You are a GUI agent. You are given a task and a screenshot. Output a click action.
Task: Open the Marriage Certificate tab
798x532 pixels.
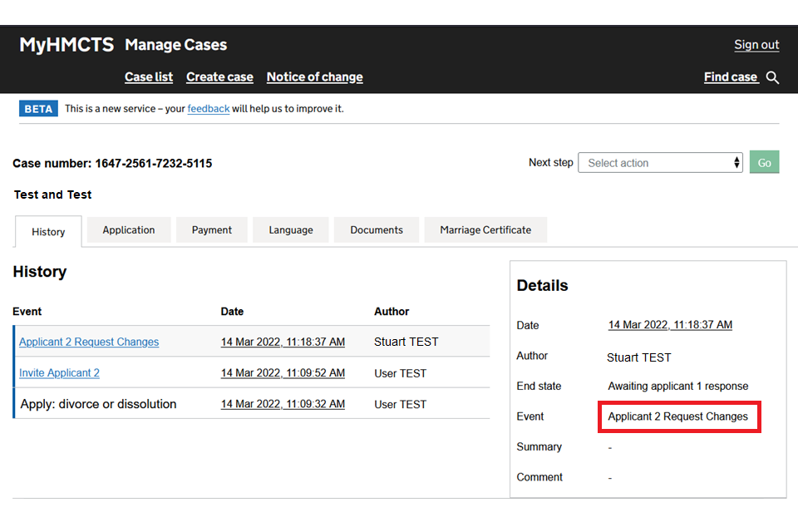pos(485,230)
